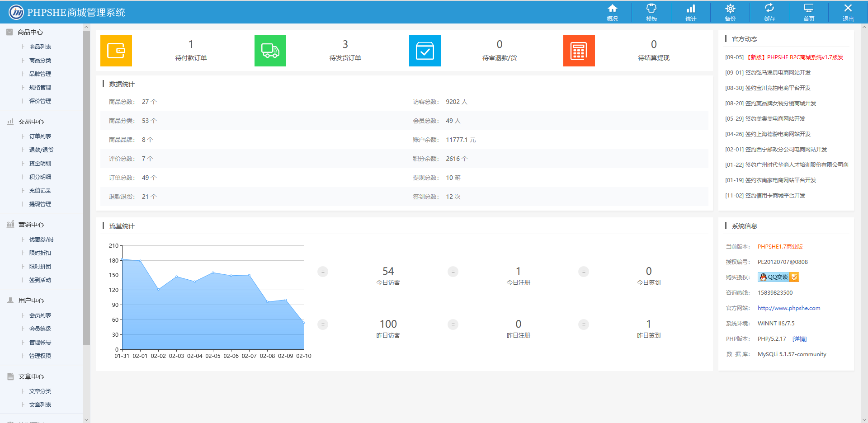Click the 02-05 data point on chart

(213, 273)
